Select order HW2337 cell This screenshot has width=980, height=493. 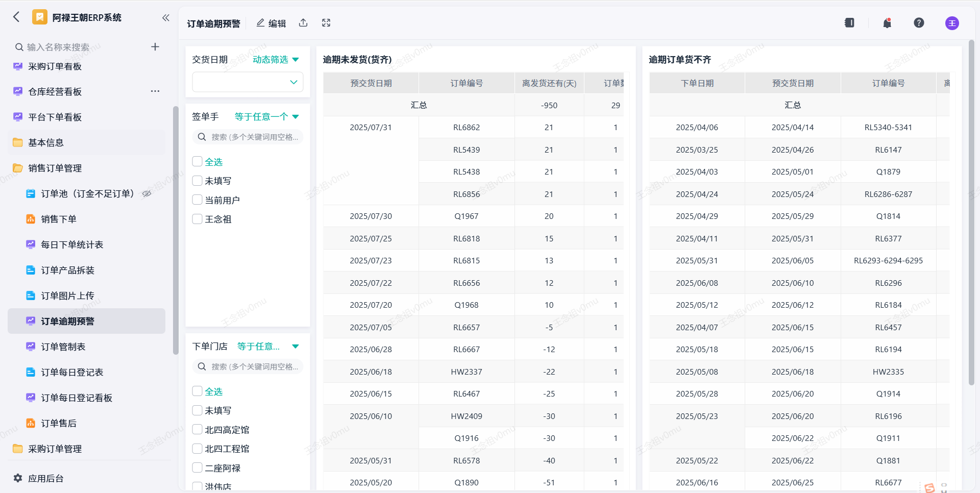[x=467, y=372]
